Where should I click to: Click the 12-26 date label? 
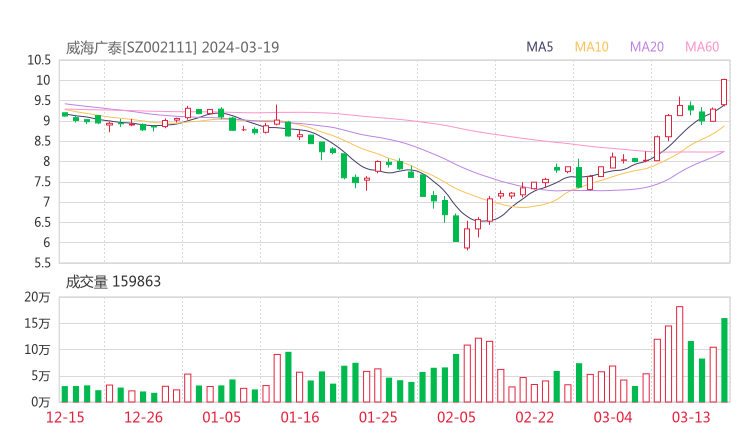click(143, 418)
